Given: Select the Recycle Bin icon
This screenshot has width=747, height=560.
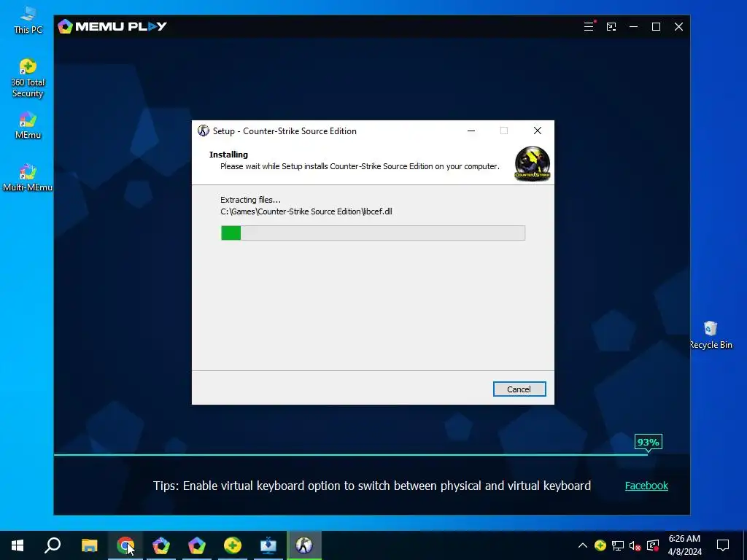Looking at the screenshot, I should 711,335.
